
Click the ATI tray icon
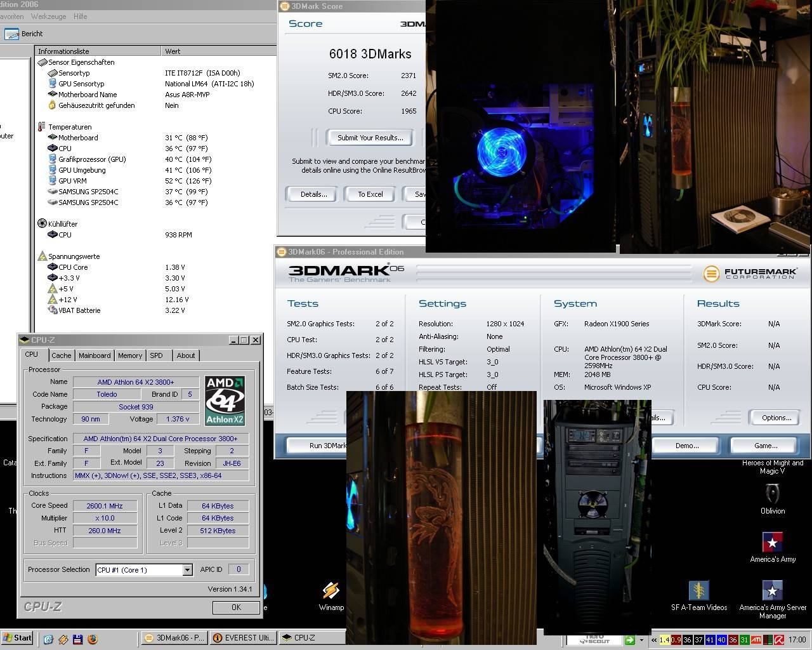click(x=757, y=640)
